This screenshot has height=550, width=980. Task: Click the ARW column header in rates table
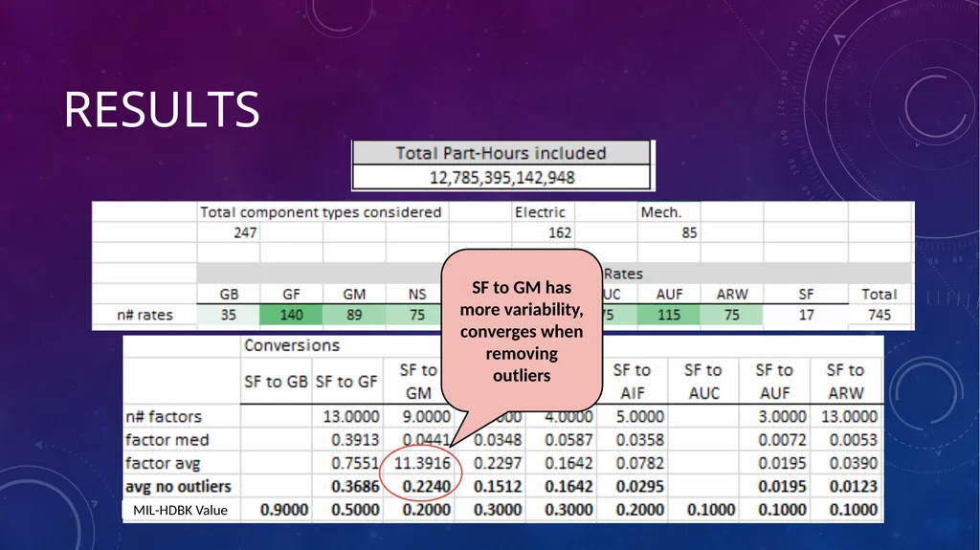coord(732,295)
